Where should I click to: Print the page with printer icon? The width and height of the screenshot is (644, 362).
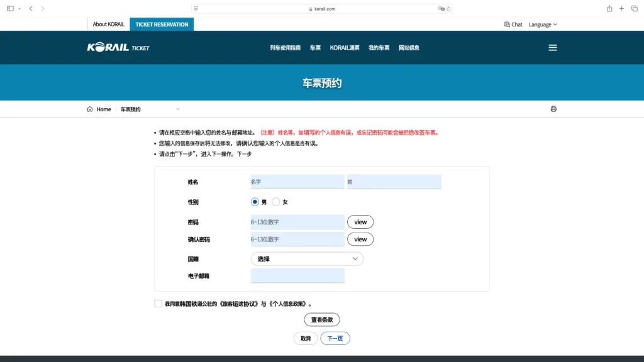tap(553, 109)
